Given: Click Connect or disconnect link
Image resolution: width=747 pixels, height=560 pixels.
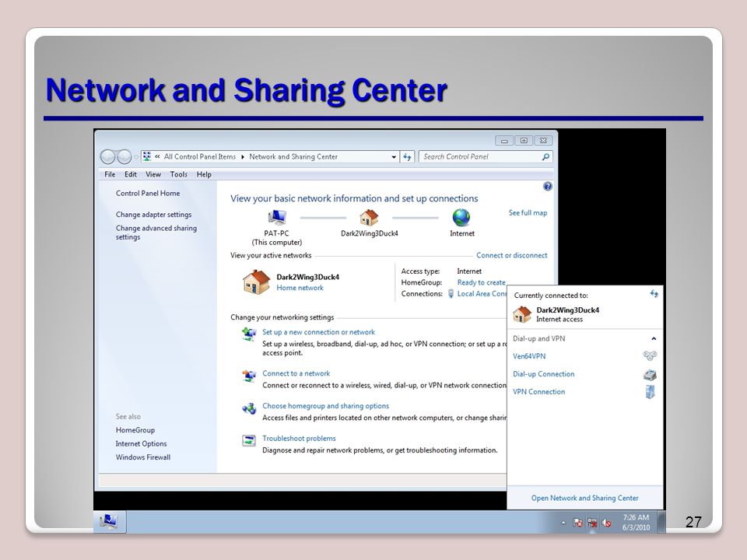Looking at the screenshot, I should (512, 255).
